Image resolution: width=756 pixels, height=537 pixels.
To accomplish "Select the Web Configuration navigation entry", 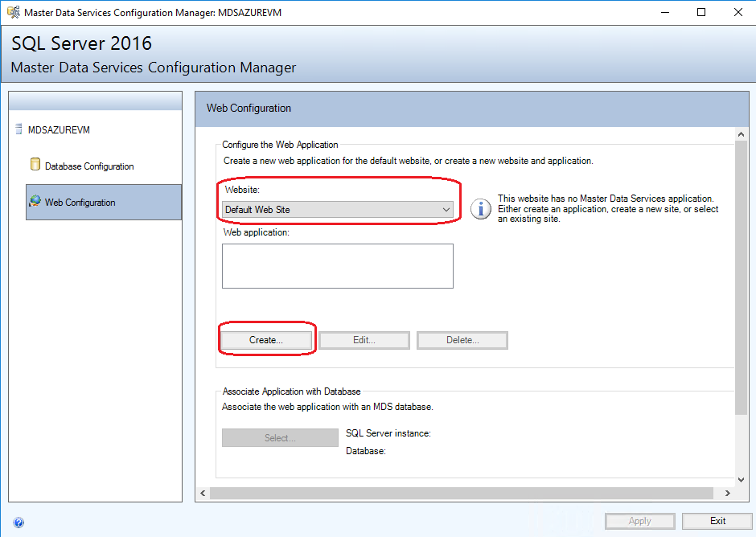I will click(x=80, y=202).
